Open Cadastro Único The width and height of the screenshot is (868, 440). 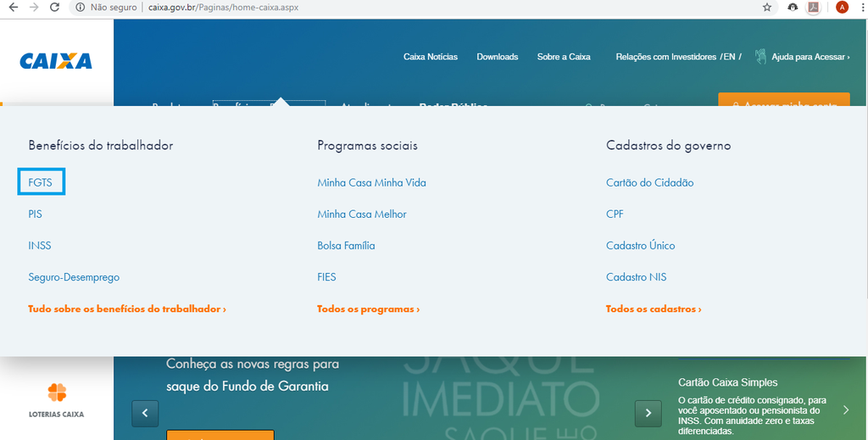tap(641, 246)
